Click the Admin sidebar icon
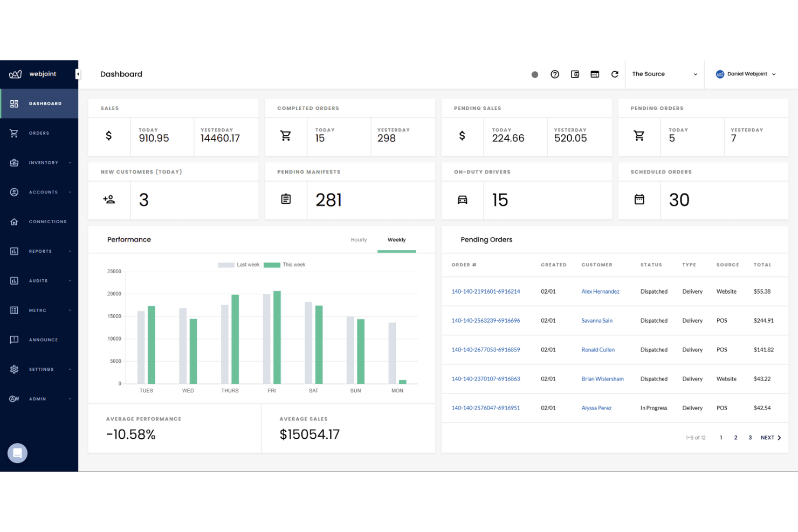Image resolution: width=798 pixels, height=532 pixels. pos(14,399)
